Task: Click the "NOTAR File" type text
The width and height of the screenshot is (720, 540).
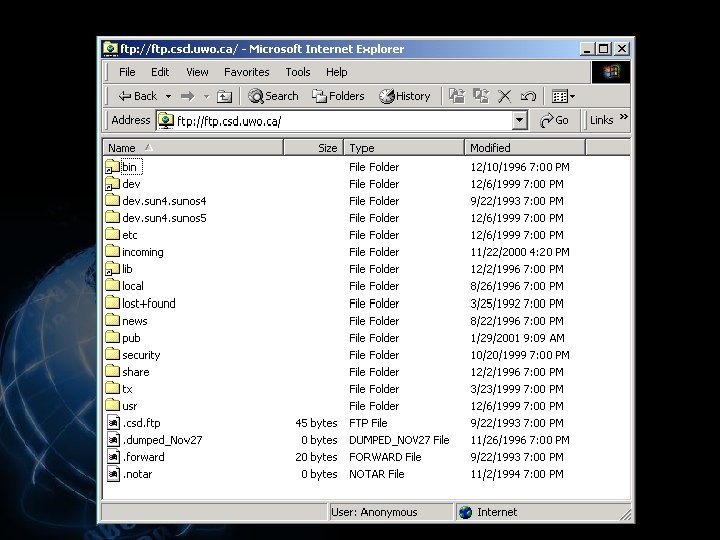Action: tap(377, 474)
